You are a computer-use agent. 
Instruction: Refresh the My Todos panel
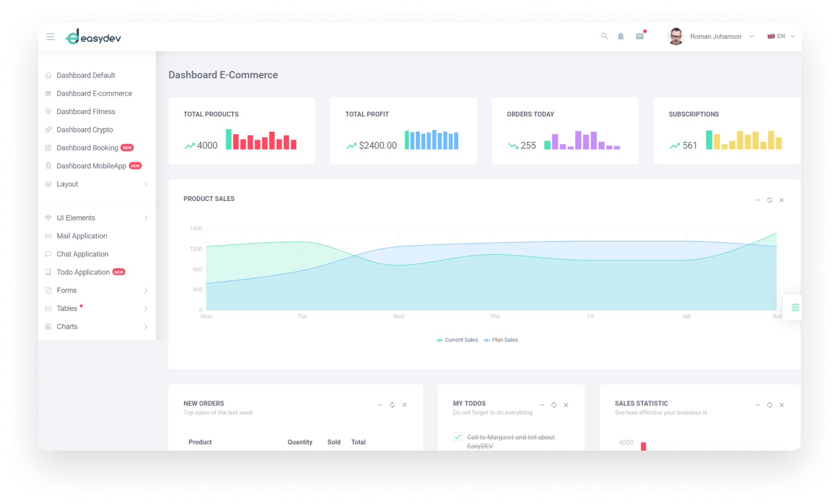(554, 405)
